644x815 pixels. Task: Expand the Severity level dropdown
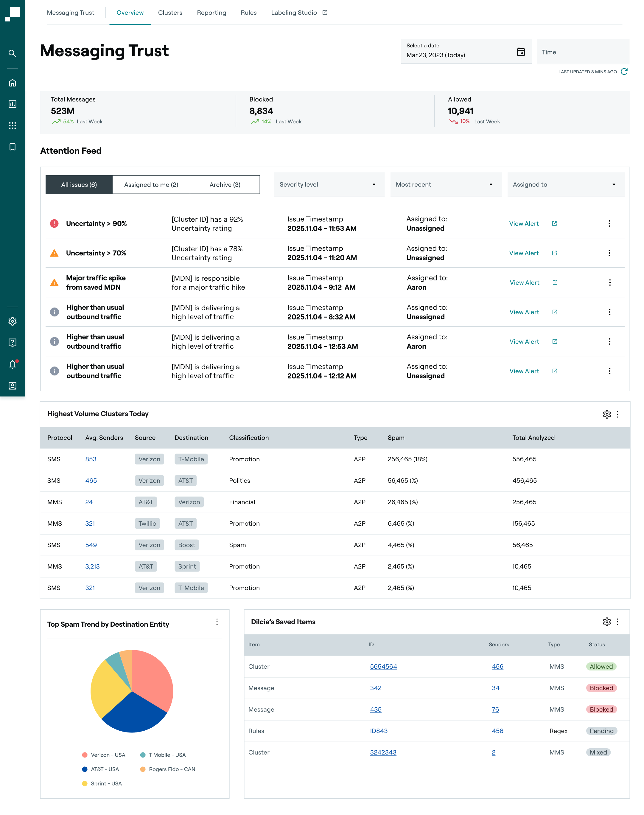(329, 185)
